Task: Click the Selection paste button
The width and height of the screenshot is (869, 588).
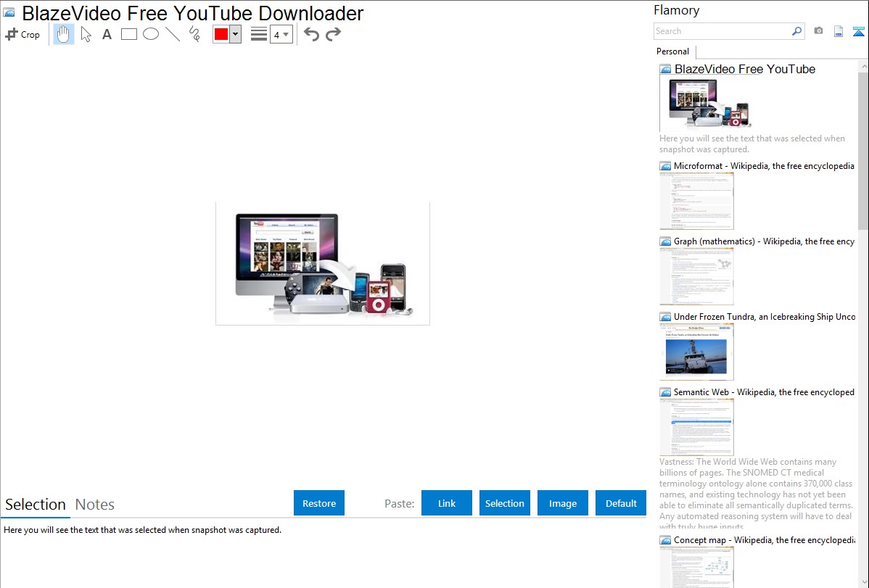Action: pos(504,503)
